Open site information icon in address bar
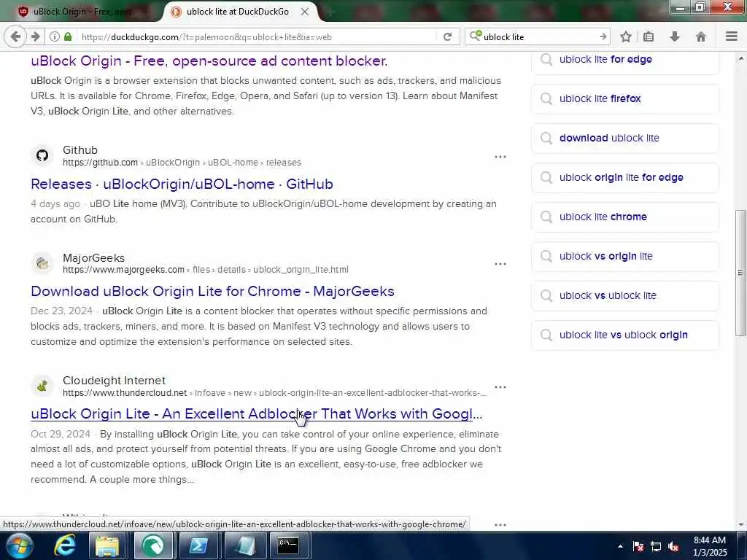Image resolution: width=747 pixels, height=560 pixels. [x=55, y=36]
